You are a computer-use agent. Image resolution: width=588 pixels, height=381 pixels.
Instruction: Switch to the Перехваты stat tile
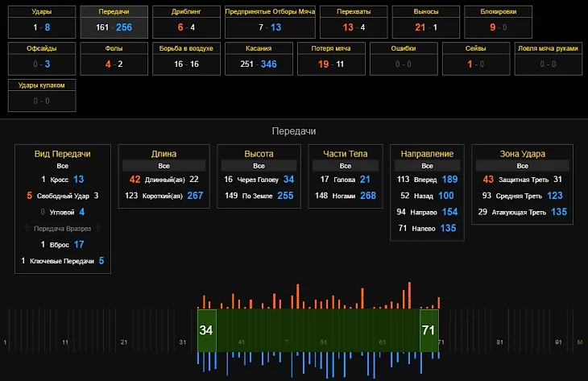pyautogui.click(x=353, y=21)
